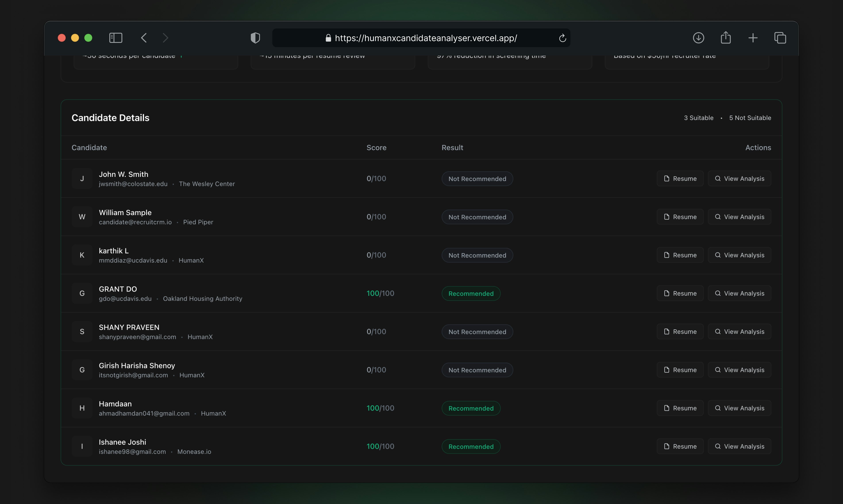Show the tab overview icon
The image size is (843, 504).
point(780,38)
